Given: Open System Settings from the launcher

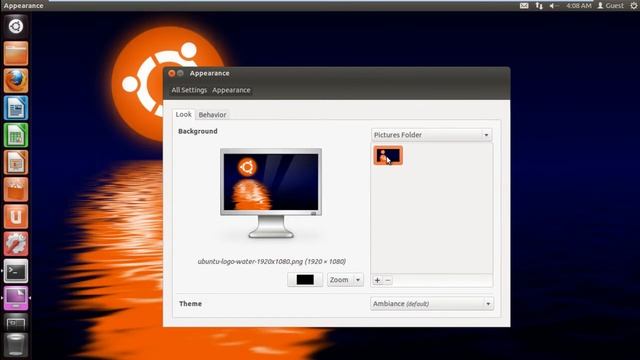Looking at the screenshot, I should tap(16, 244).
